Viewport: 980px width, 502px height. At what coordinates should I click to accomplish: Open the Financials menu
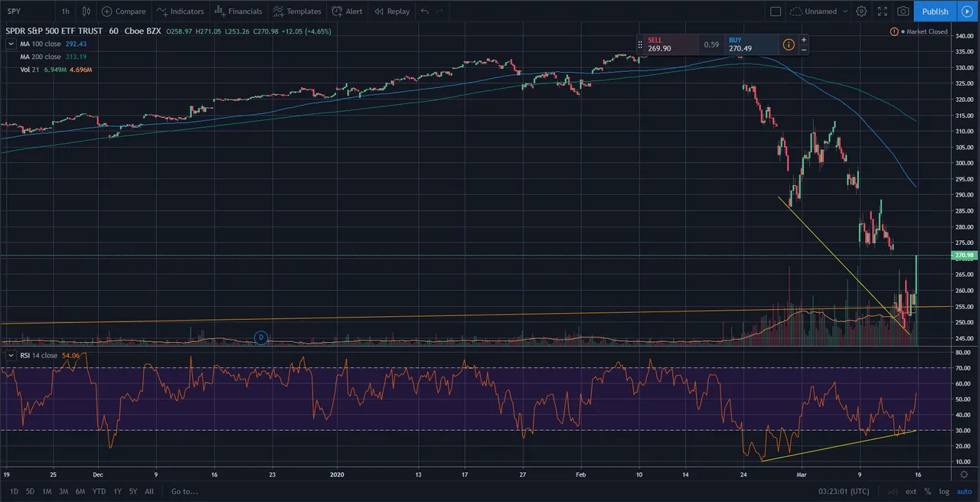(x=237, y=11)
